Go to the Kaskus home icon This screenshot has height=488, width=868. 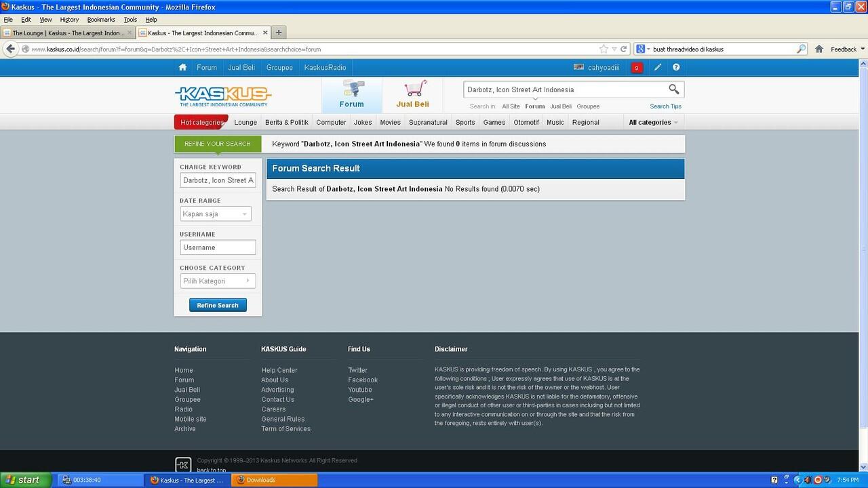(182, 67)
